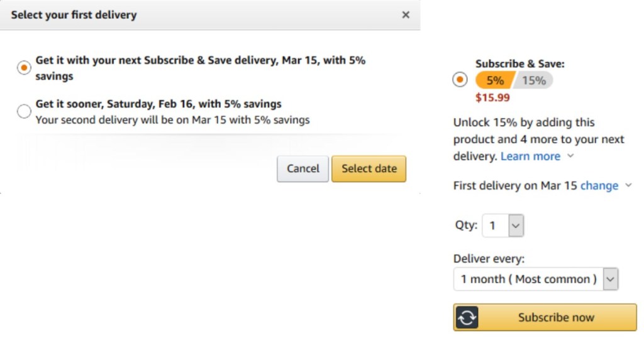
Task: Click the recurring arrows icon on Subscribe now
Action: [467, 317]
